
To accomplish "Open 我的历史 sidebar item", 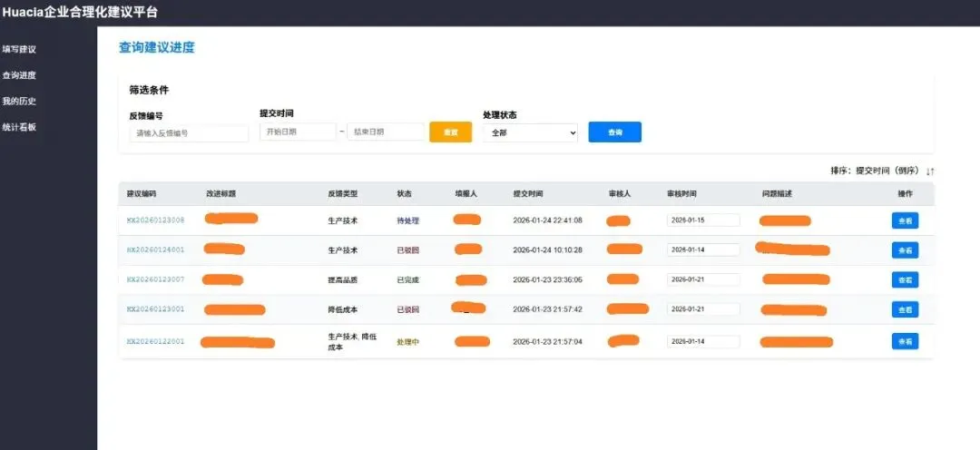I will (x=19, y=102).
